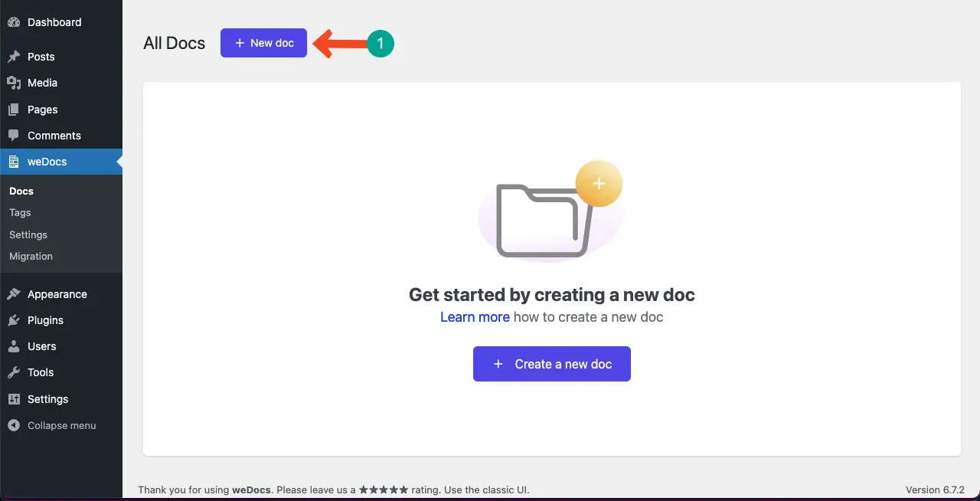
Task: Open the main Settings menu item
Action: (x=61, y=399)
